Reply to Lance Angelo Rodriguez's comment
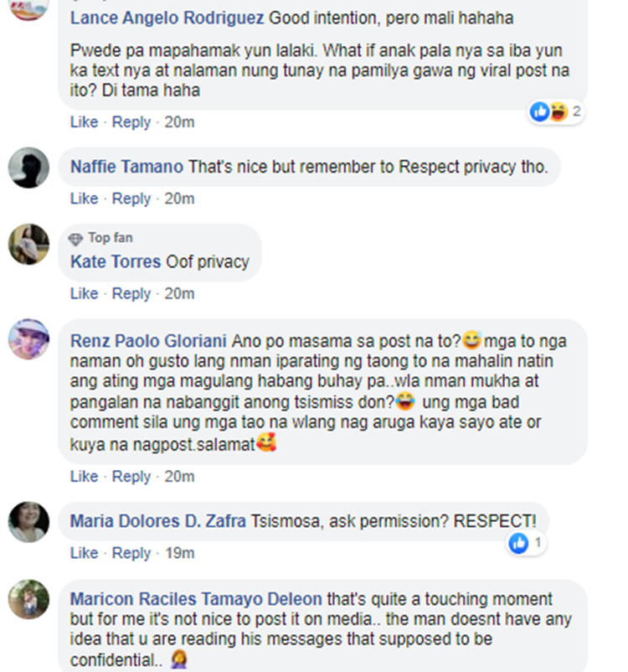Screen dimensions: 628x672 coord(131,122)
